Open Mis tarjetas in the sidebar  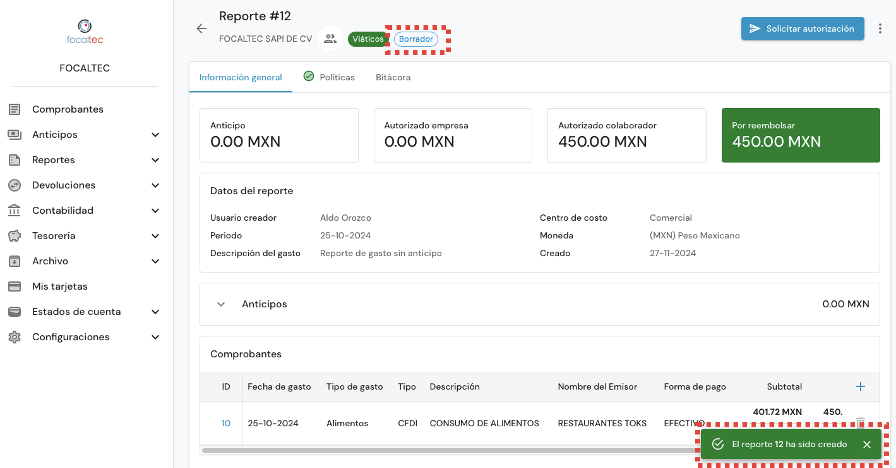(x=59, y=286)
